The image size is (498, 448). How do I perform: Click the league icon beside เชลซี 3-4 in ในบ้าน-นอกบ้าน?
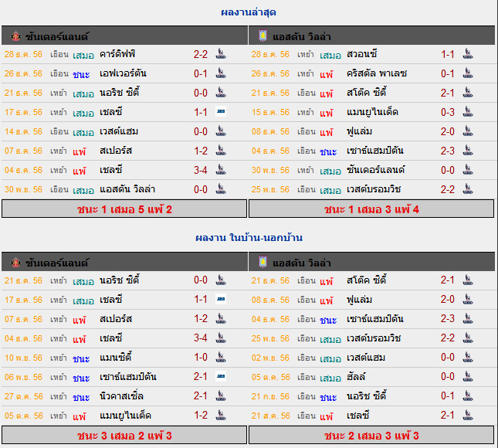221,338
